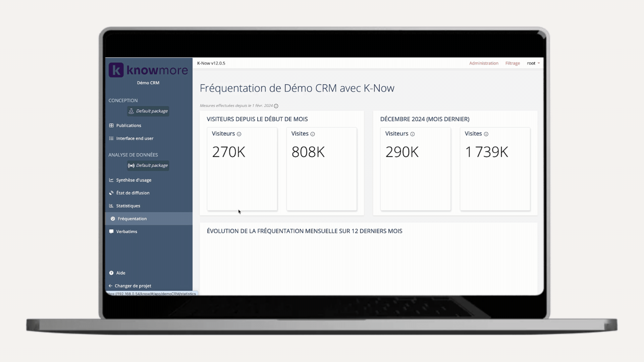Image resolution: width=644 pixels, height=362 pixels.
Task: Go to Synthèse d'usage page
Action: click(x=149, y=180)
